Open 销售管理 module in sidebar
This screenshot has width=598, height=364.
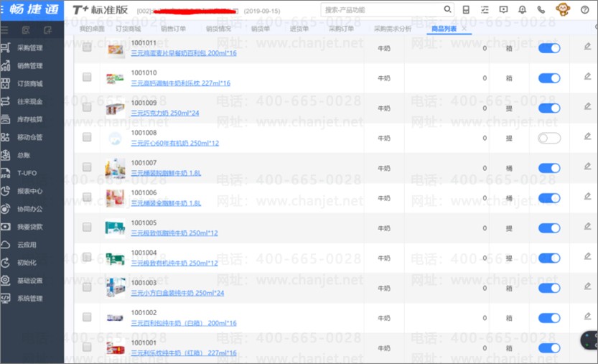click(x=29, y=66)
